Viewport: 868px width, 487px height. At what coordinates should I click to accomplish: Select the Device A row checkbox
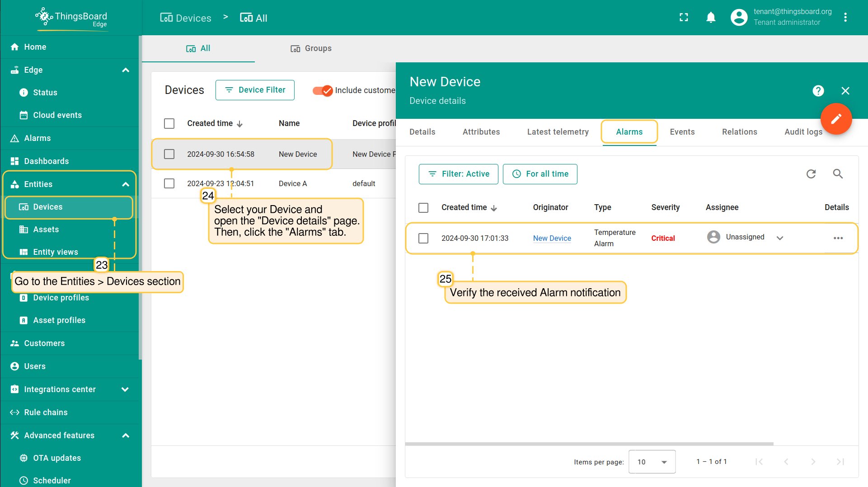[x=169, y=183]
